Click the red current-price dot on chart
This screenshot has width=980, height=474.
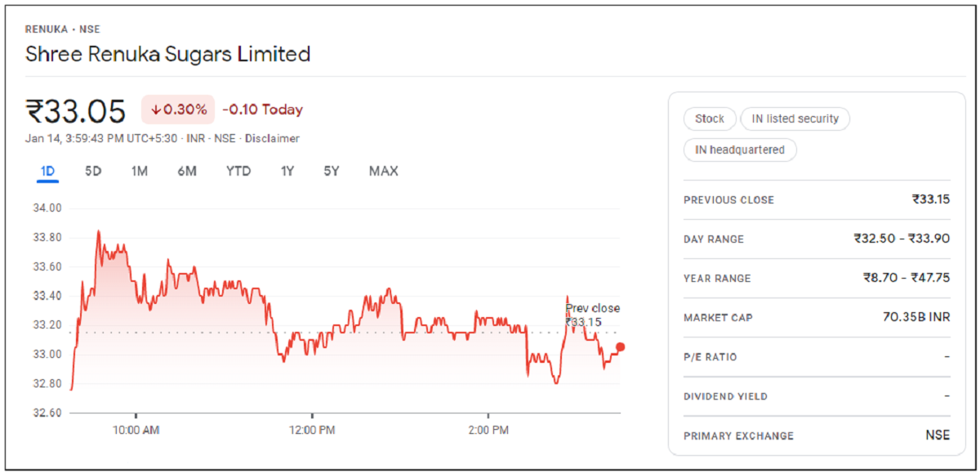(620, 347)
